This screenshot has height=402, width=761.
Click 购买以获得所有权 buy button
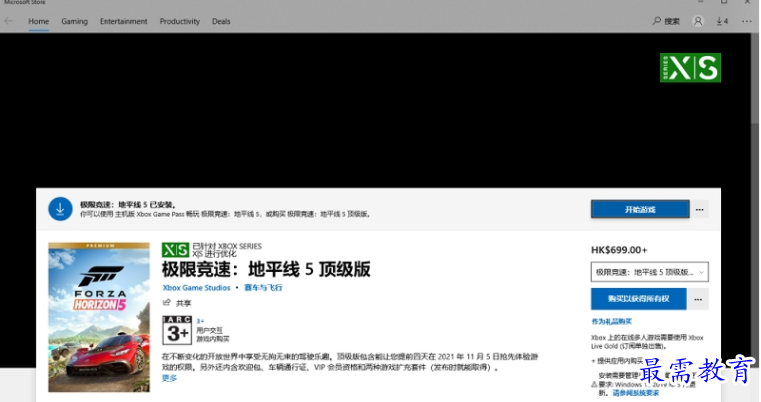tap(638, 299)
